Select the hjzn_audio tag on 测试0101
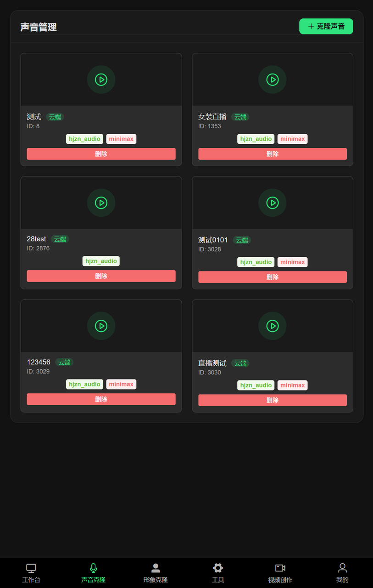Image resolution: width=373 pixels, height=588 pixels. [256, 262]
